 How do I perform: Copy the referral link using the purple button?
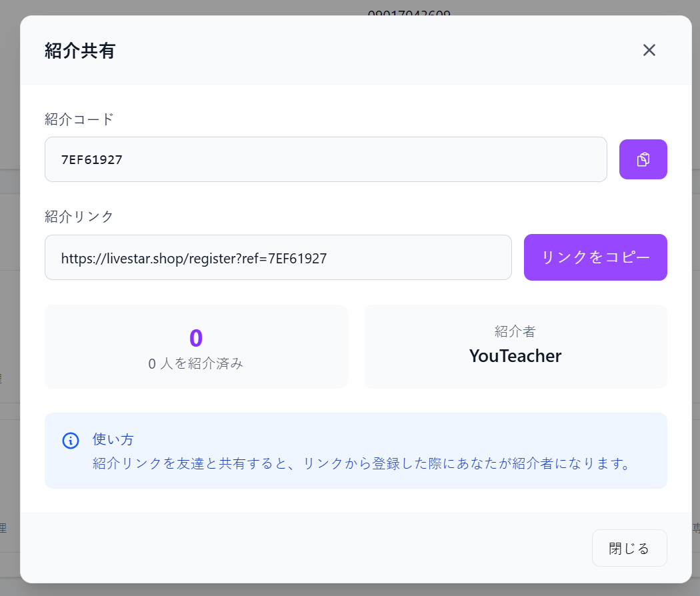click(595, 257)
